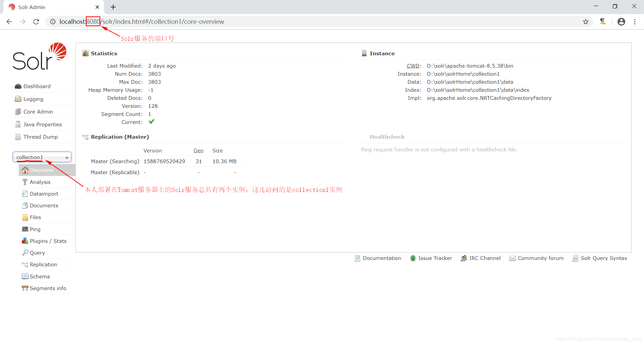This screenshot has height=345, width=644.
Task: Click the Dataimport icon
Action: pos(25,194)
